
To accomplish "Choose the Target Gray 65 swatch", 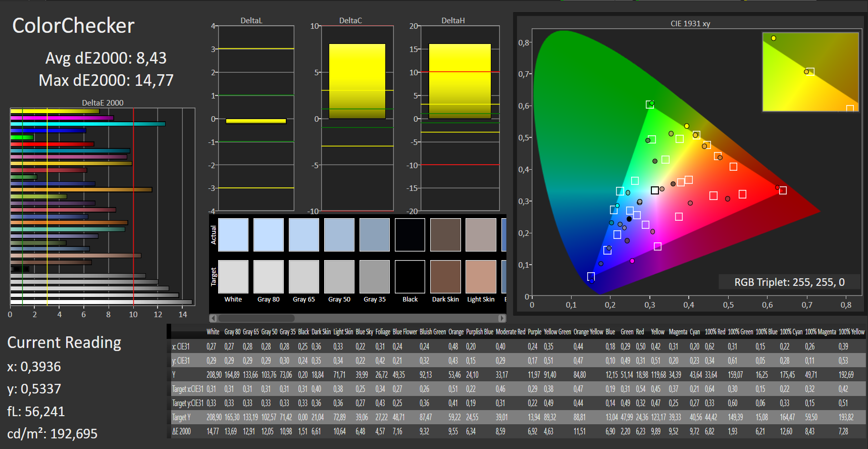I will click(304, 277).
